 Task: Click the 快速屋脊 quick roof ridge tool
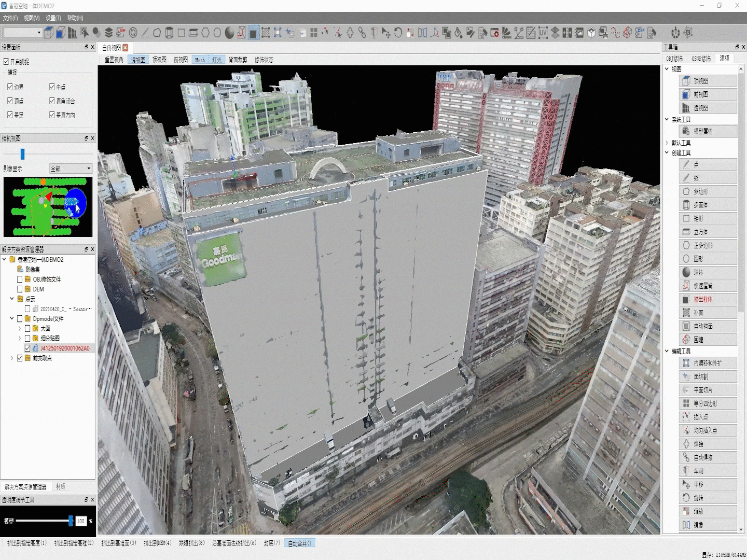click(x=708, y=286)
